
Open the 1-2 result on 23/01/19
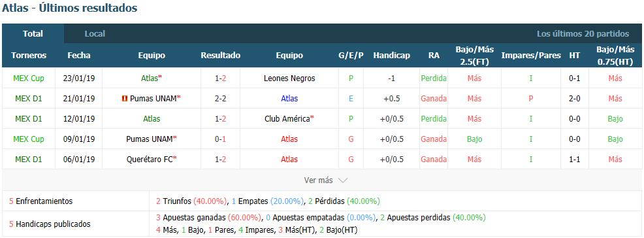click(x=220, y=78)
